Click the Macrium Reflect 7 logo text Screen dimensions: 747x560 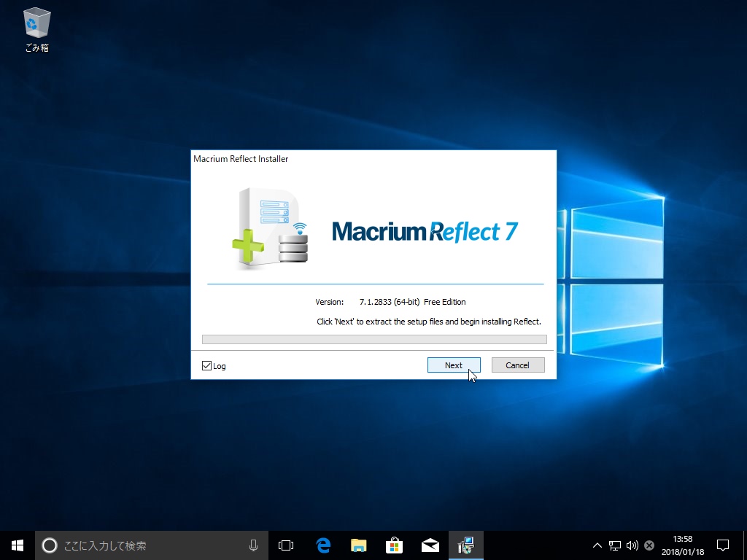(425, 232)
